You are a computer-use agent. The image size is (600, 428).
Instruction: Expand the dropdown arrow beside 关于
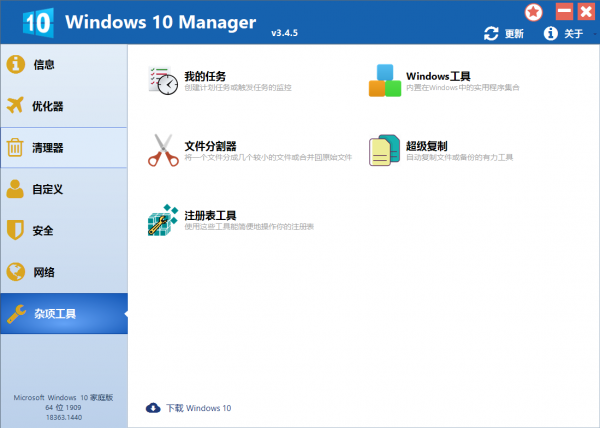595,34
